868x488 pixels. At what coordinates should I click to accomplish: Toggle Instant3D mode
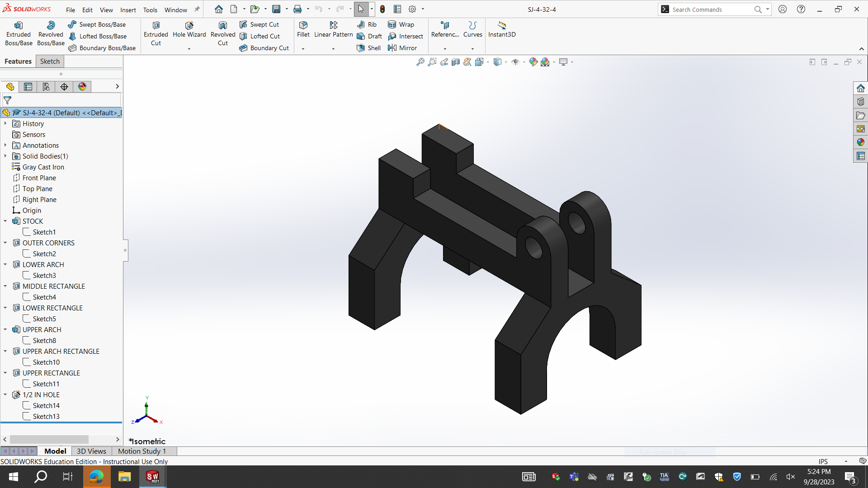tap(502, 29)
